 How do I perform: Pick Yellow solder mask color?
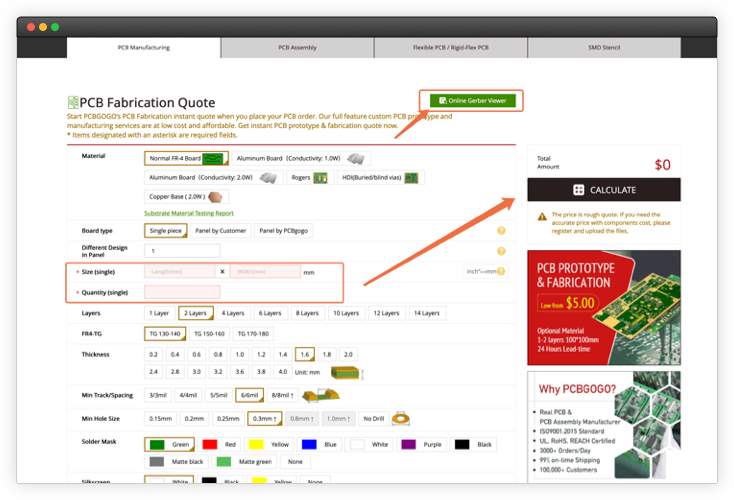269,444
